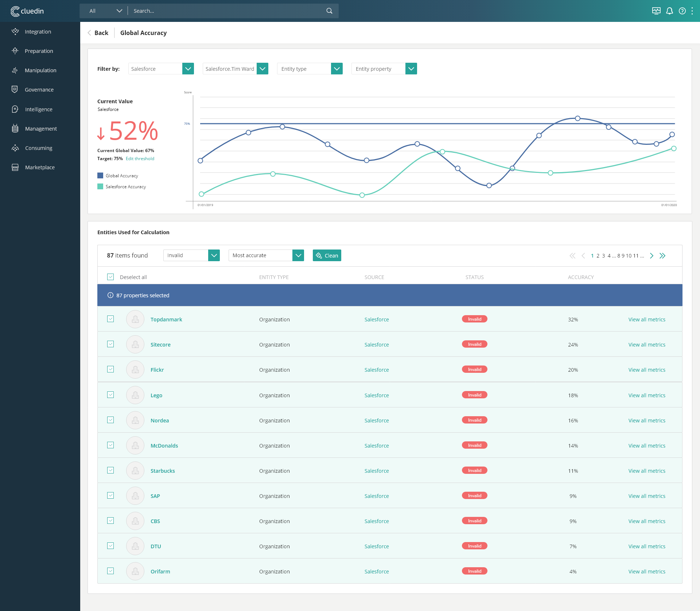
Task: Click the Management database icon
Action: pyautogui.click(x=15, y=128)
